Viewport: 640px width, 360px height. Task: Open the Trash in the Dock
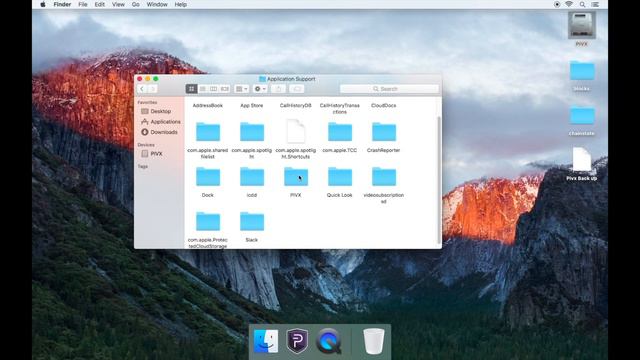373,341
